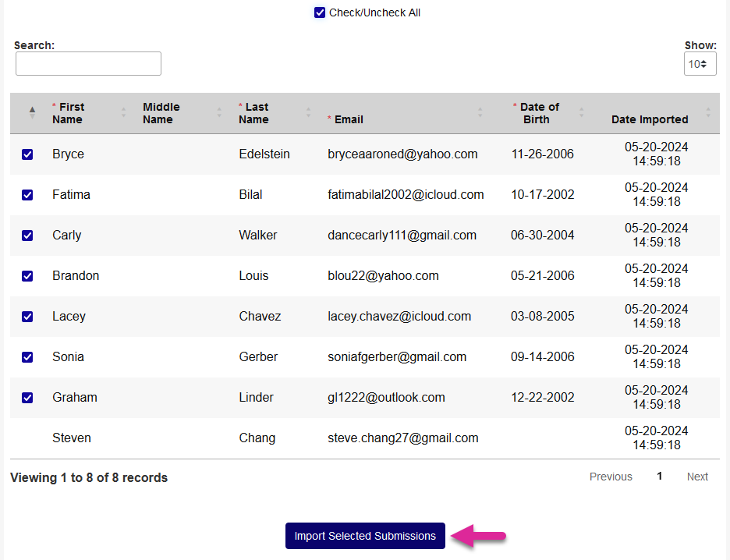The height and width of the screenshot is (560, 730).
Task: Sort by Date Imported column arrows
Action: tap(708, 113)
